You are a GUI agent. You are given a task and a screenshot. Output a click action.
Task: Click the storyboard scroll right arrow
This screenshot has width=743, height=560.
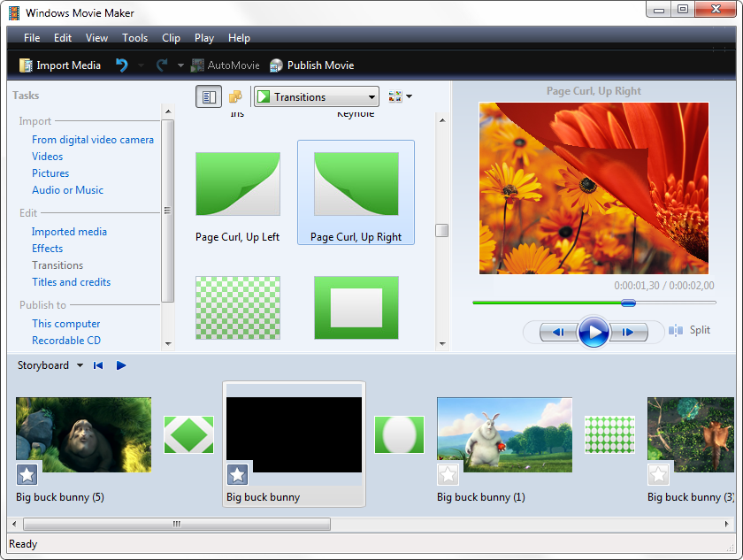(x=726, y=524)
